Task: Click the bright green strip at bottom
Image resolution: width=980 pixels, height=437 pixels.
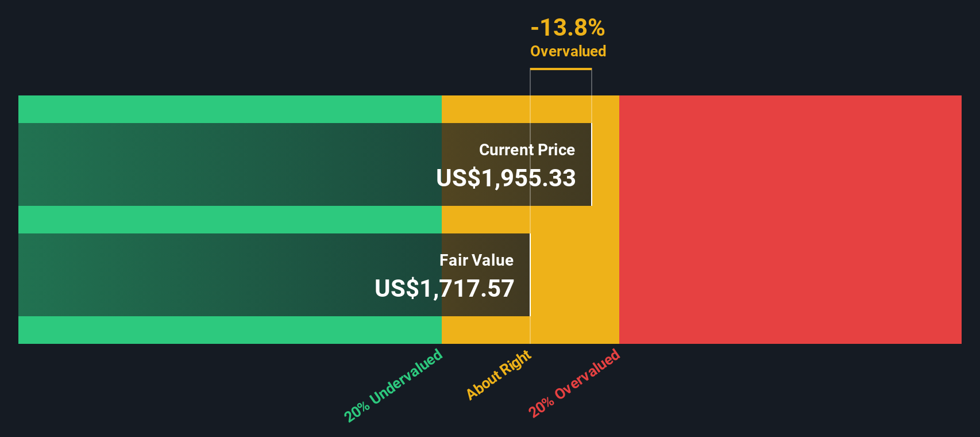Action: [230, 330]
